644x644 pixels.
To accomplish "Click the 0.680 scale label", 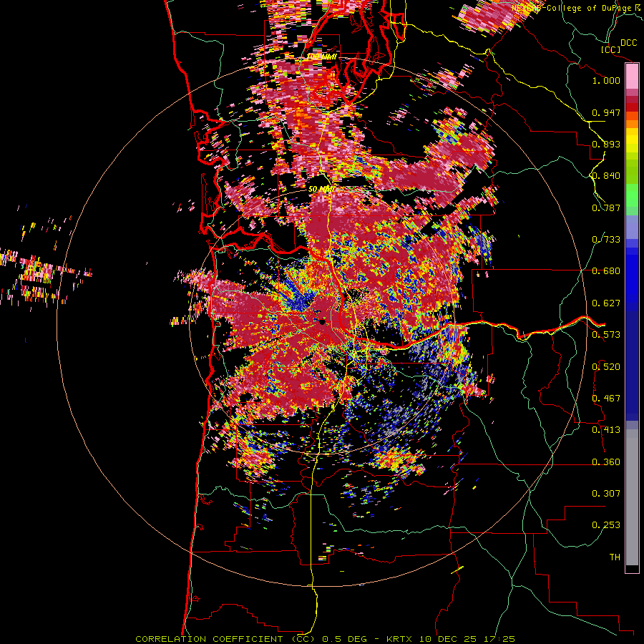I will pos(606,271).
